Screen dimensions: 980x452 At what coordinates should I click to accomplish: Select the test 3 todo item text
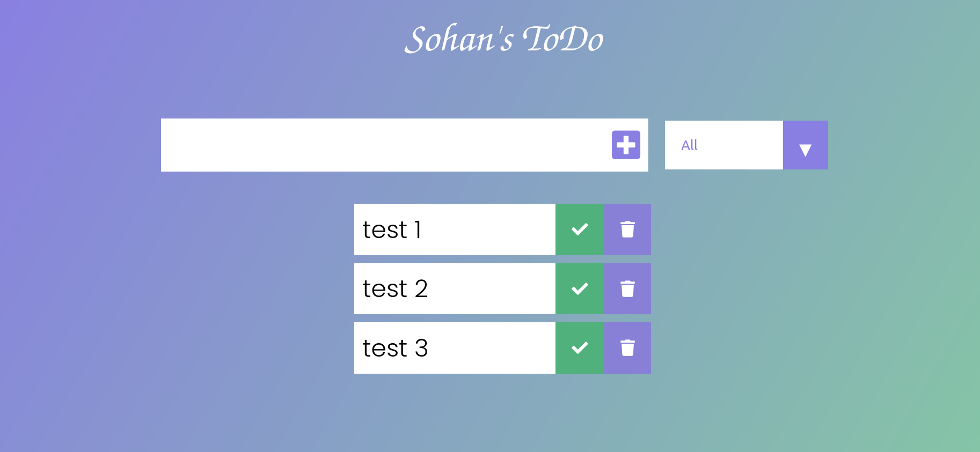pyautogui.click(x=395, y=348)
